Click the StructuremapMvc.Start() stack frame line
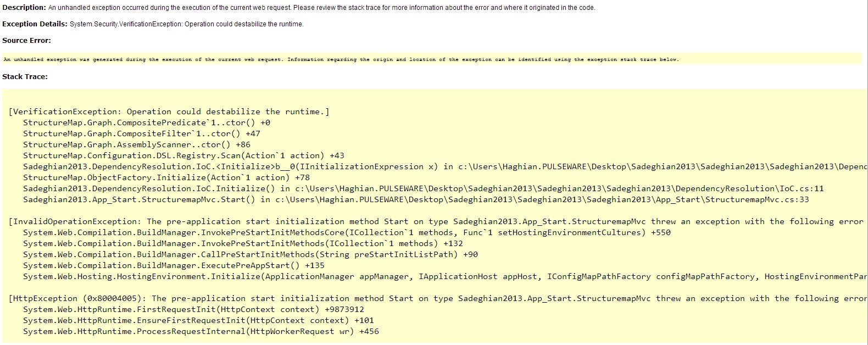868x345 pixels. (x=415, y=199)
